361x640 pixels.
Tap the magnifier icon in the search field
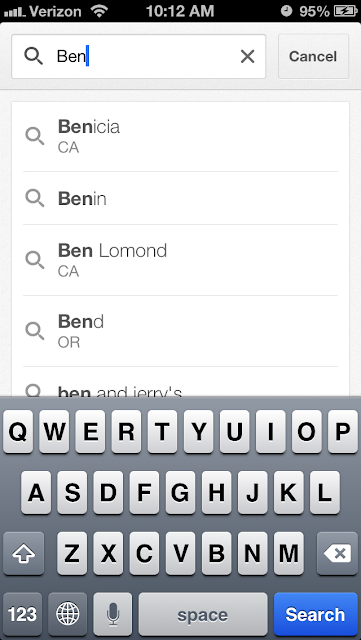pyautogui.click(x=33, y=56)
